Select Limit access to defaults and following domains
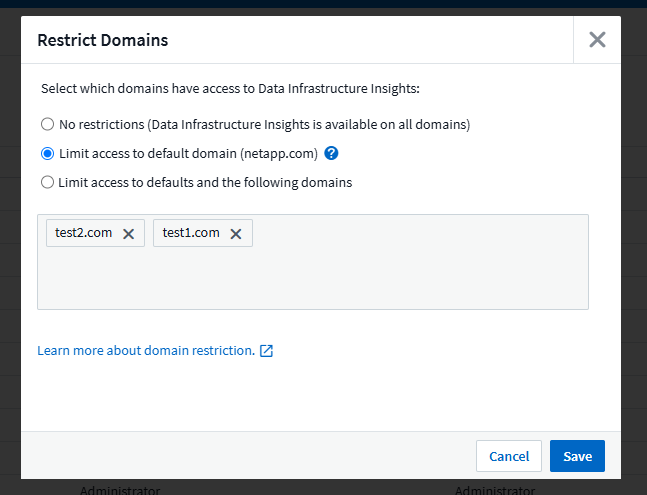Viewport: 647px width, 495px height. pyautogui.click(x=47, y=183)
